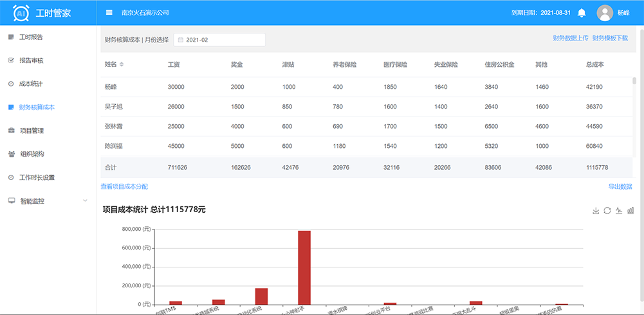Click the hamburger menu icon beside company name
644x315 pixels.
click(x=109, y=13)
